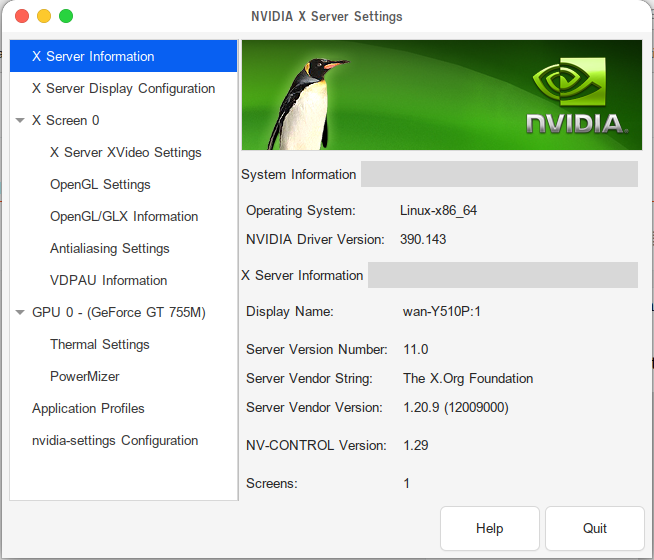Open OpenGL Settings page

[x=100, y=184]
